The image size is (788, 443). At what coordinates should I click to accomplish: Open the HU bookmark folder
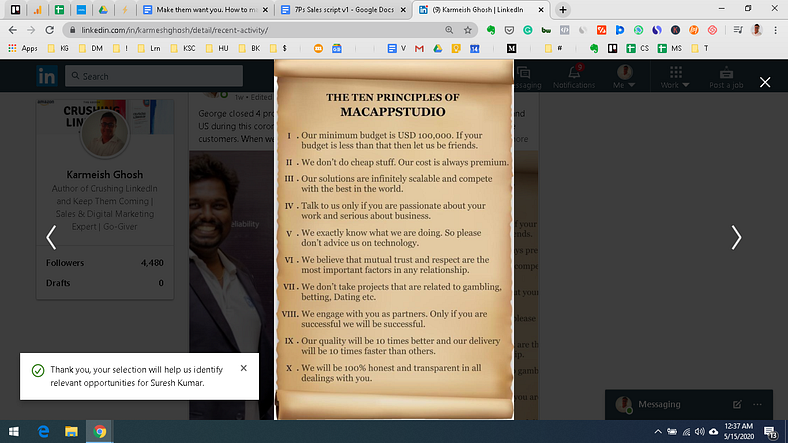(217, 48)
